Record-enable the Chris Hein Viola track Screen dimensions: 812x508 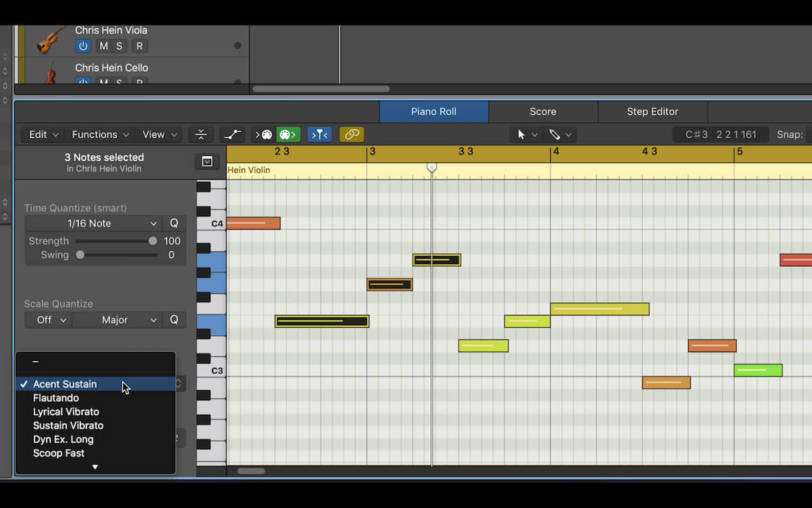tap(139, 46)
